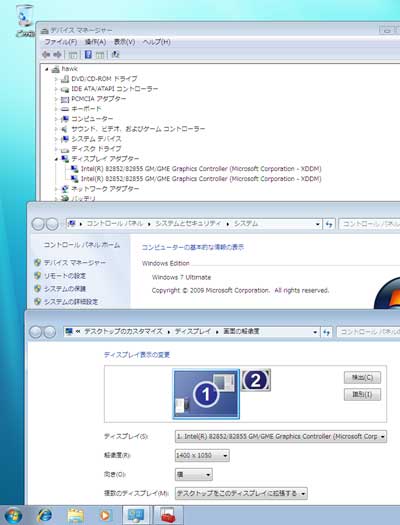This screenshot has width=400, height=525.
Task: Open address bar dropdown in Screen Resolution window
Action: (x=315, y=332)
